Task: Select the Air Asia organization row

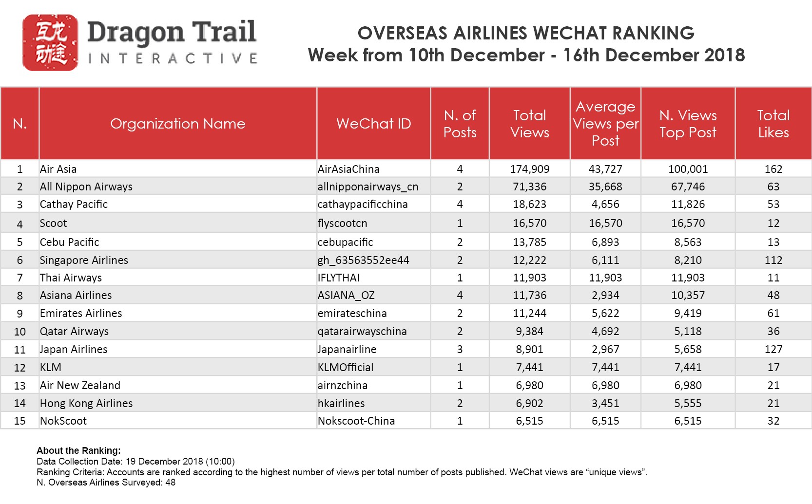Action: point(58,169)
